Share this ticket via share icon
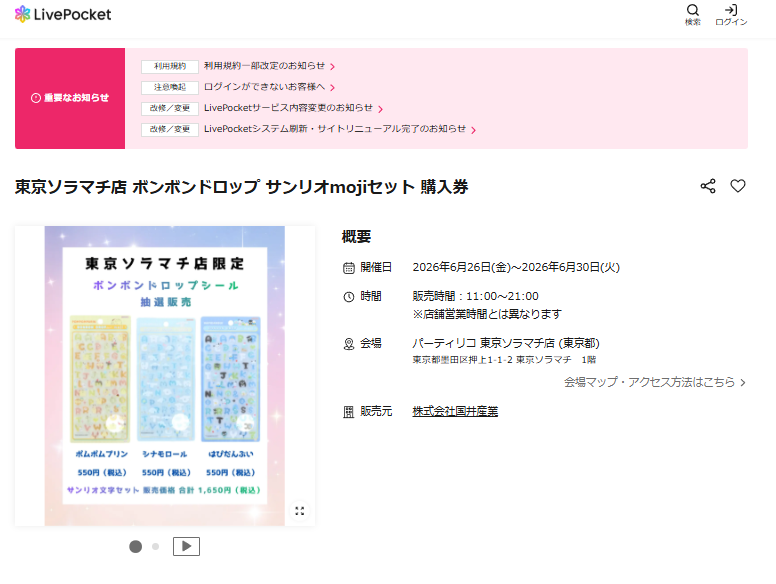776x584 pixels. [x=708, y=186]
